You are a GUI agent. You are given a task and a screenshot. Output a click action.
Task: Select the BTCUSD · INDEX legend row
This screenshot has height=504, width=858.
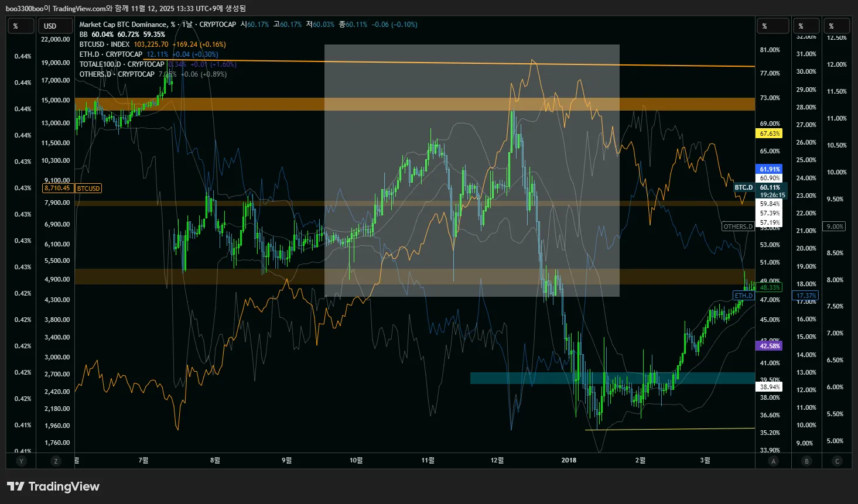(105, 44)
